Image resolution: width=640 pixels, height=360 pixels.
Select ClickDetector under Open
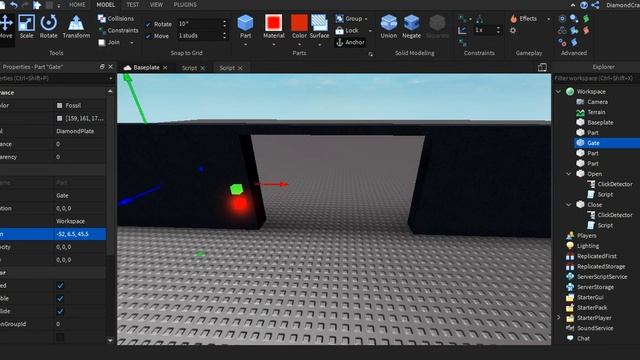tap(615, 184)
